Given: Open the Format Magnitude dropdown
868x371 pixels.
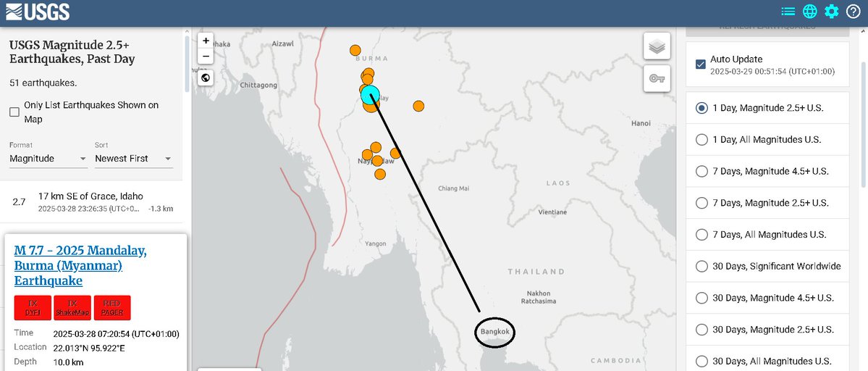Looking at the screenshot, I should pyautogui.click(x=49, y=159).
